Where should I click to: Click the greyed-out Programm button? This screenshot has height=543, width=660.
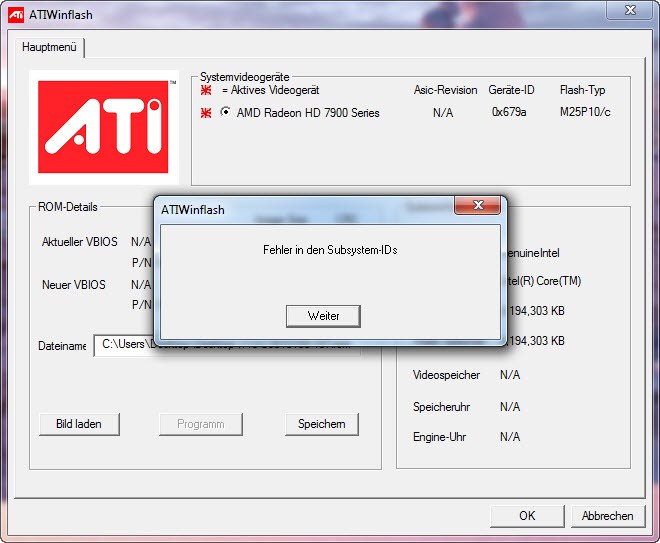[201, 424]
